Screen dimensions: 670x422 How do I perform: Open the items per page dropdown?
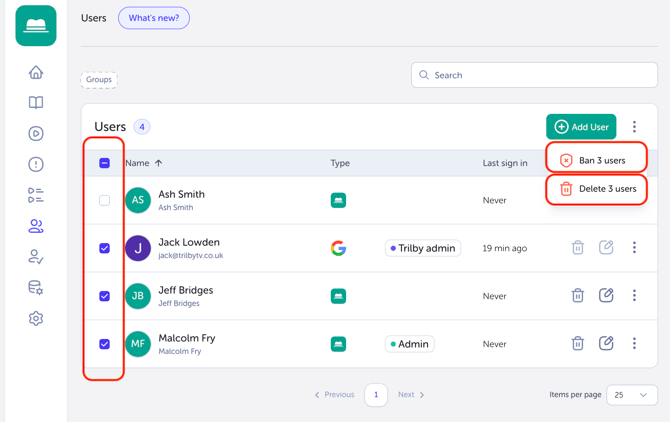[632, 395]
